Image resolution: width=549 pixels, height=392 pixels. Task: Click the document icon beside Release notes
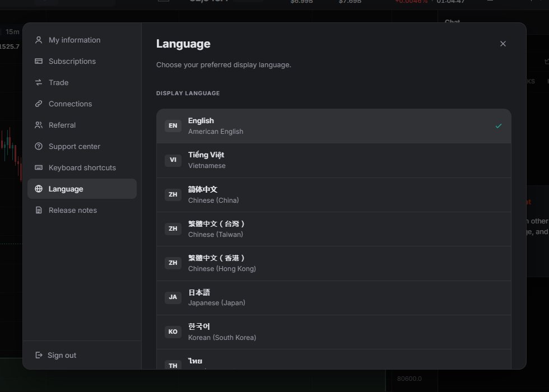coord(39,211)
